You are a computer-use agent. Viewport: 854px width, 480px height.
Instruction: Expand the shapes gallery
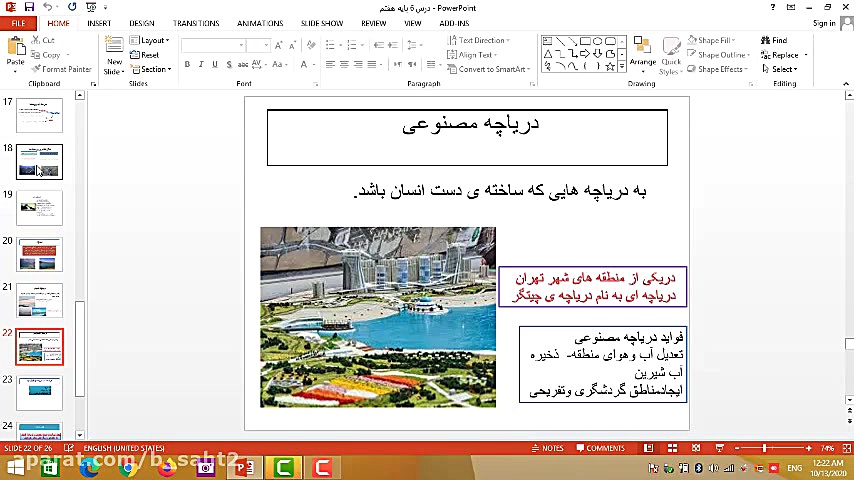tap(622, 66)
